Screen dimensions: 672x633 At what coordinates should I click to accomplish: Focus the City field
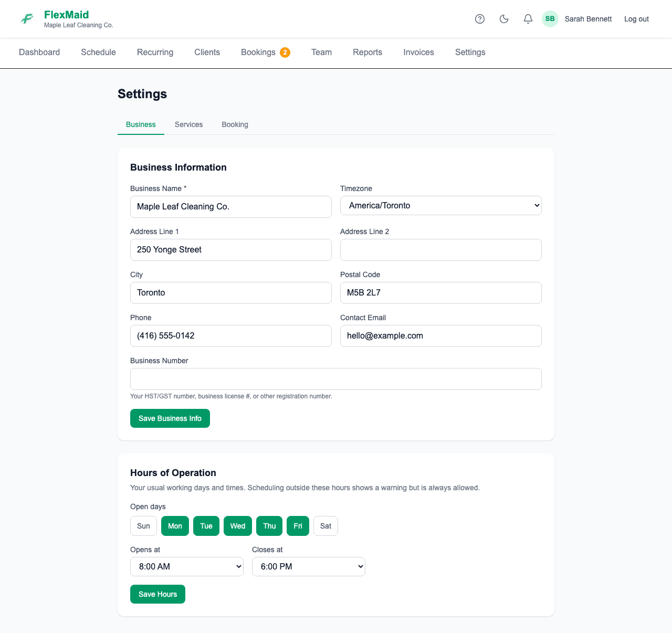(x=231, y=293)
